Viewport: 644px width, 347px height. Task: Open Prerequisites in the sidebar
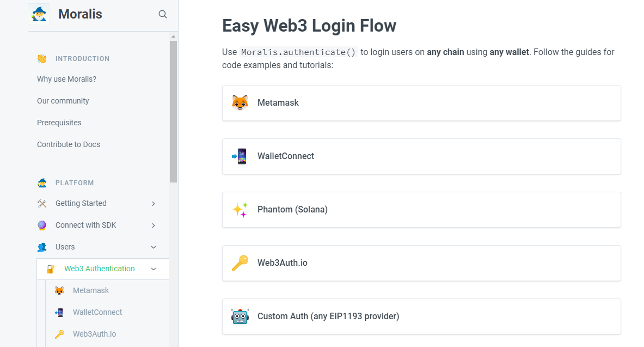tap(59, 123)
